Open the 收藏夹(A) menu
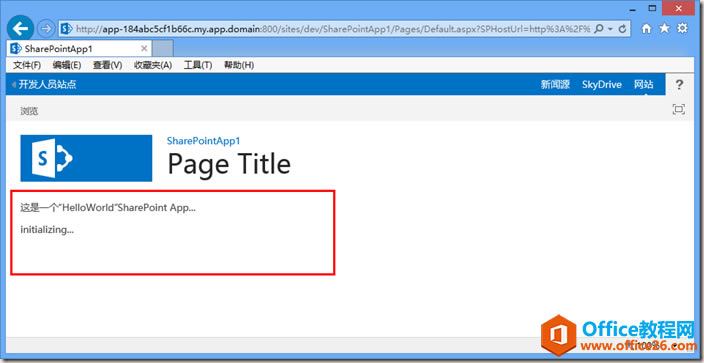704x363 pixels. (153, 65)
